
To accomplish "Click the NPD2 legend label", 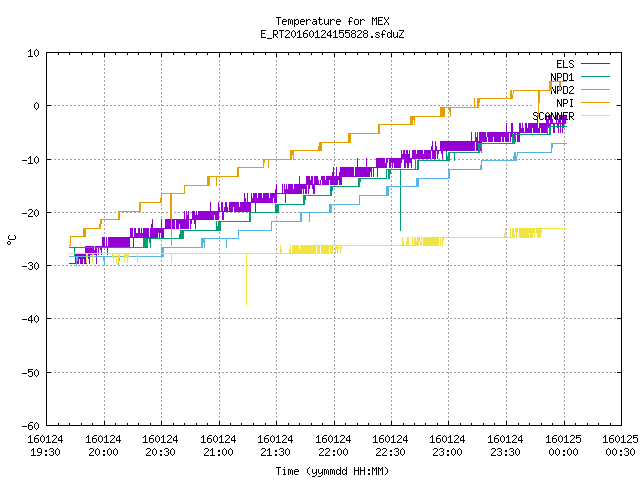I will coord(562,90).
